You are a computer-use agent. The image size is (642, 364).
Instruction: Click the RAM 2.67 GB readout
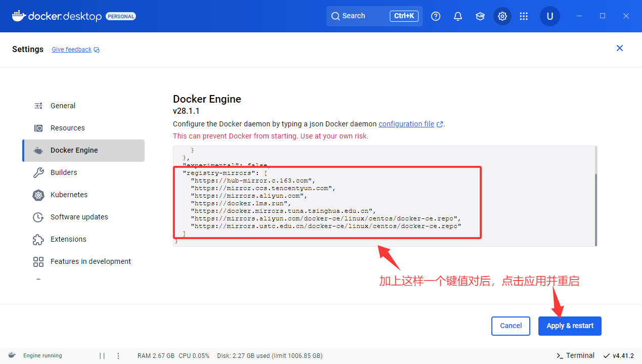point(156,355)
